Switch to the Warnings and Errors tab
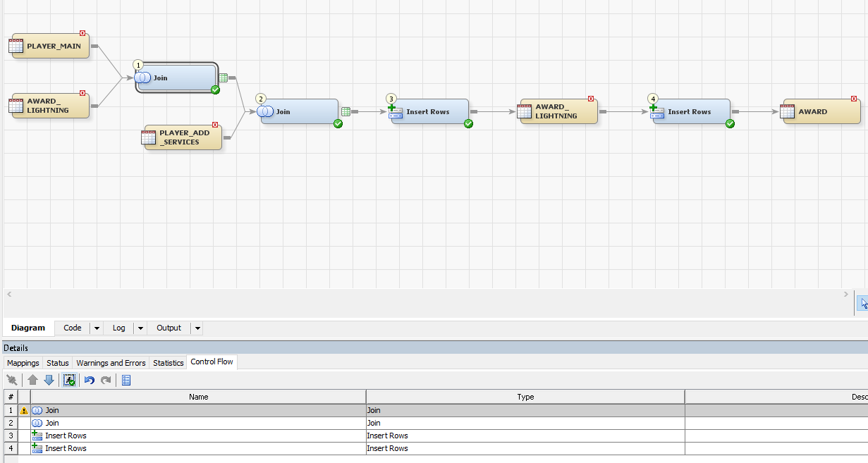The image size is (868, 463). click(110, 362)
